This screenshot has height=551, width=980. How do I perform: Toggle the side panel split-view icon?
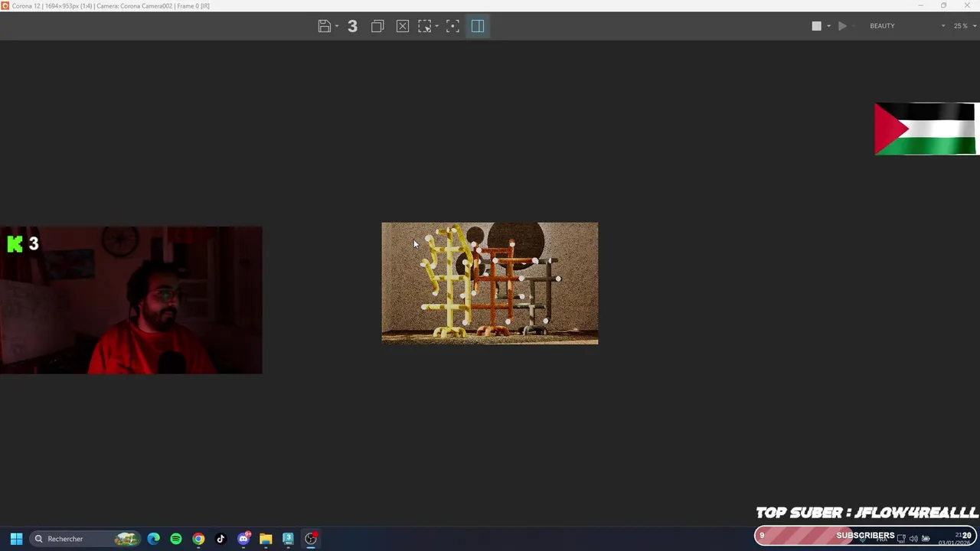(478, 26)
